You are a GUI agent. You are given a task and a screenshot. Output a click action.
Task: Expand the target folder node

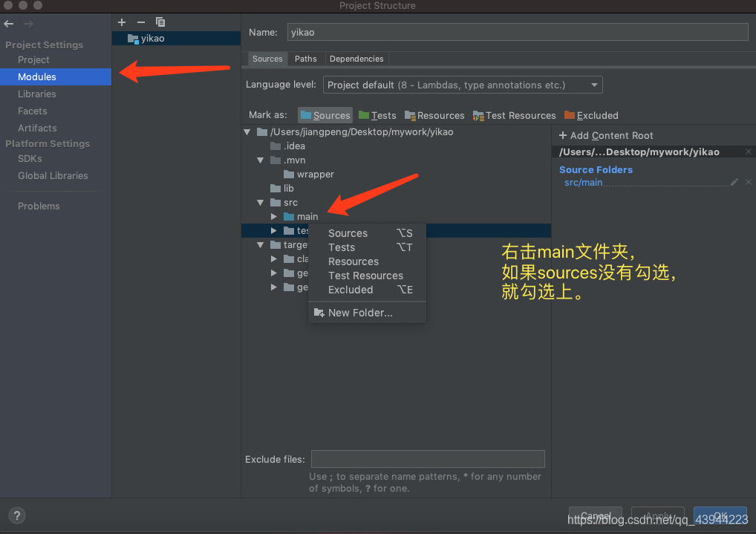click(260, 244)
